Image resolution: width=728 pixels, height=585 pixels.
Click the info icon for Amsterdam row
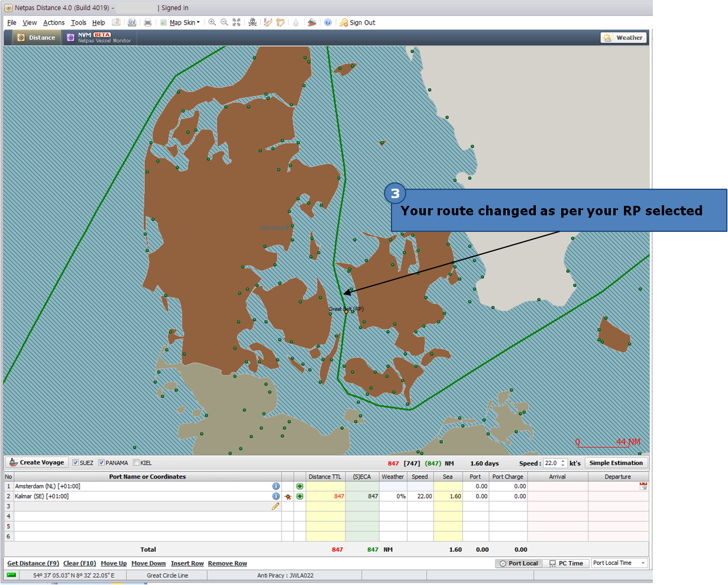(276, 486)
